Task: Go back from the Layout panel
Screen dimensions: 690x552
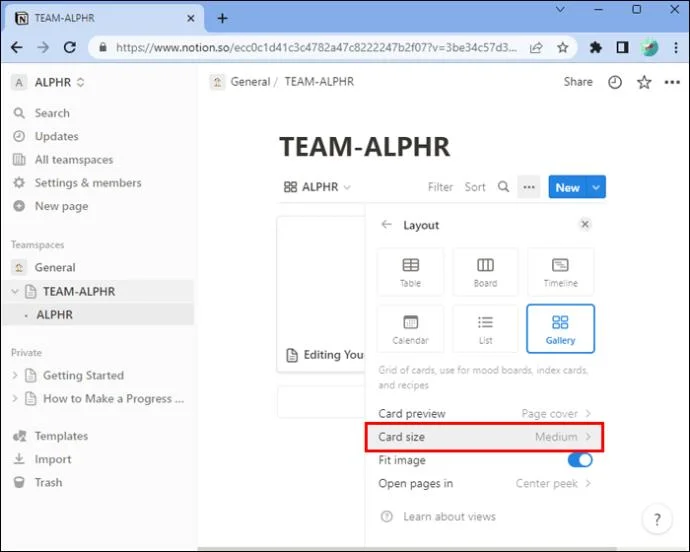Action: pyautogui.click(x=386, y=225)
